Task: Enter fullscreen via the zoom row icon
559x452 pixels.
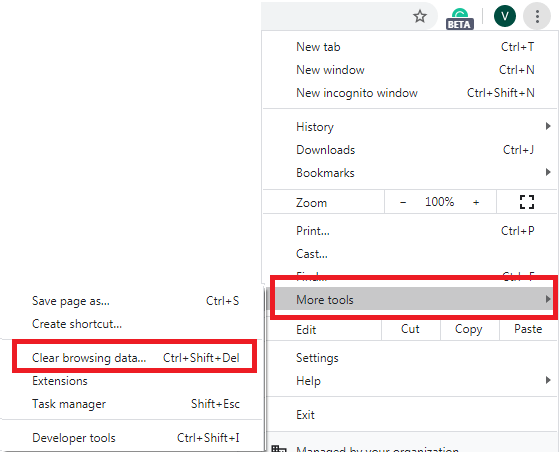Action: coord(527,202)
